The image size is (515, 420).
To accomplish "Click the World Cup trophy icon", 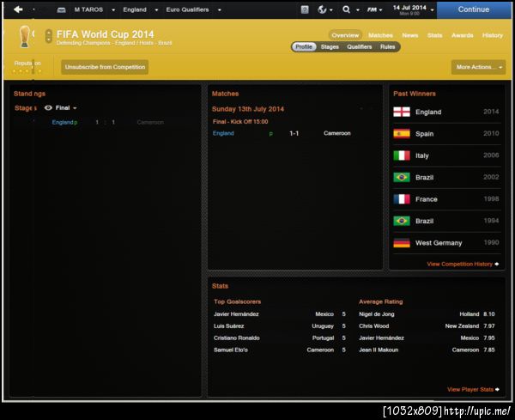I will (25, 36).
